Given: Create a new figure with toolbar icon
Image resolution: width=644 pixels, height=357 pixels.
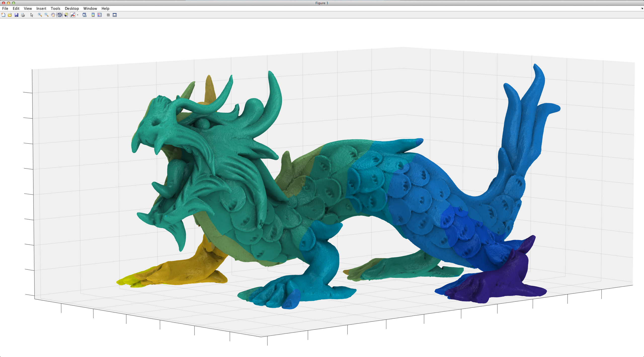Looking at the screenshot, I should pos(3,15).
